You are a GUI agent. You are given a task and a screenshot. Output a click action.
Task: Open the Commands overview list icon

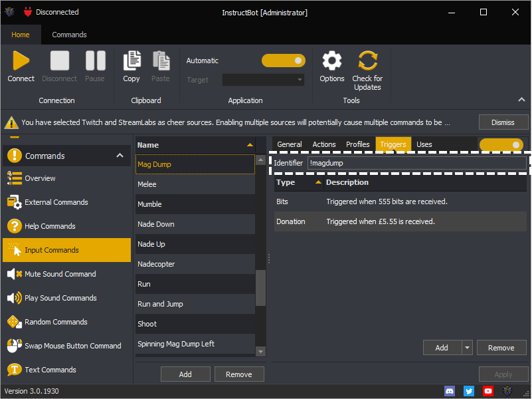(x=14, y=178)
